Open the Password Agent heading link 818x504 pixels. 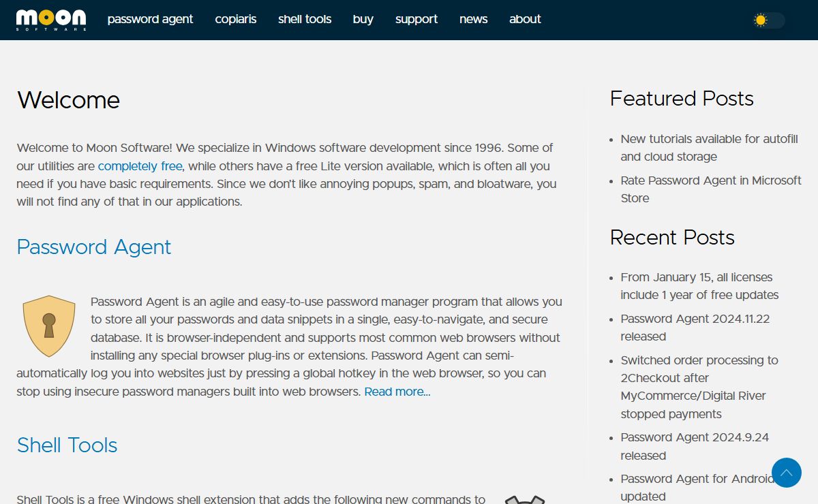pos(94,247)
